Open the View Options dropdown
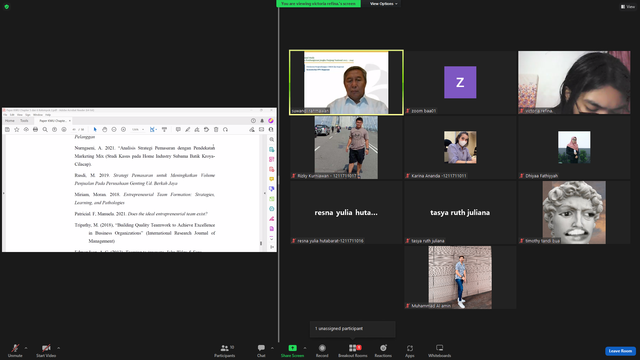640x360 pixels. coord(383,4)
